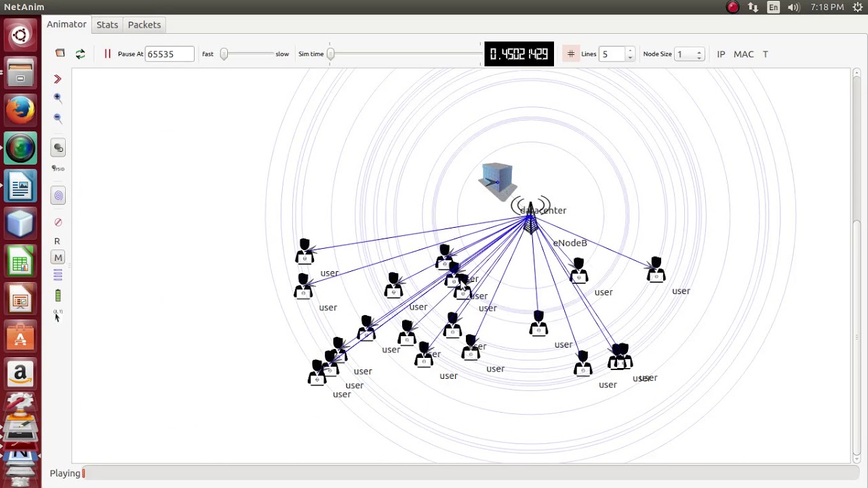
Task: Click the red double-chevron step icon
Action: pos(58,79)
